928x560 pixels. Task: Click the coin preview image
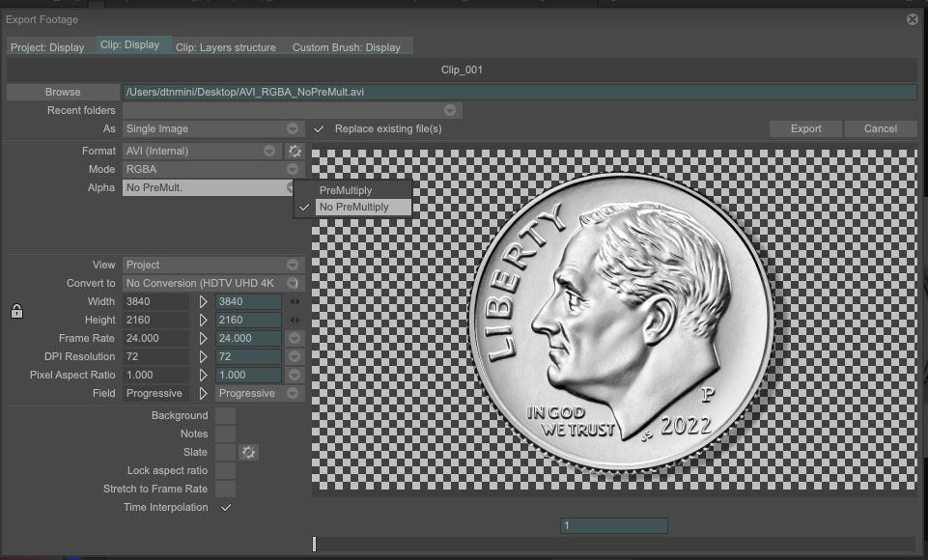pyautogui.click(x=622, y=322)
